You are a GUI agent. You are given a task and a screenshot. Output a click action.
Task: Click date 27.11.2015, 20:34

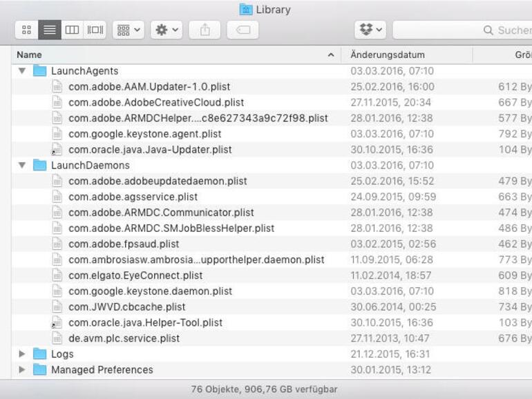pyautogui.click(x=391, y=102)
